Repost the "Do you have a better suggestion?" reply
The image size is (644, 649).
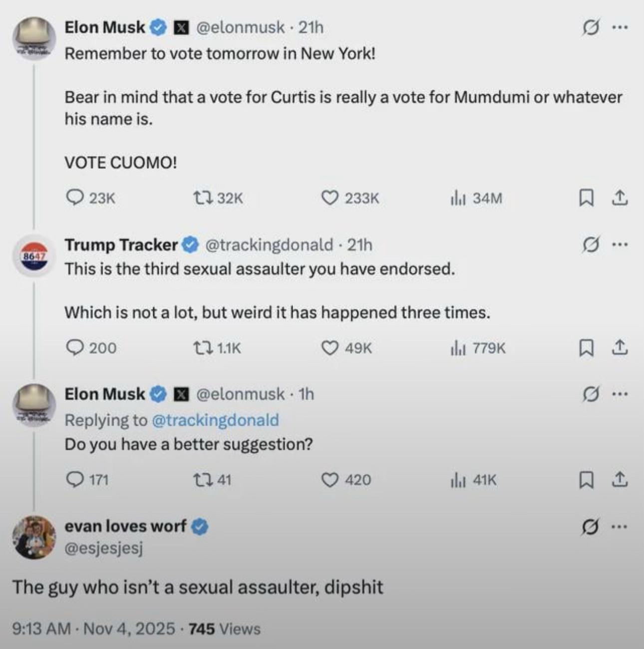click(x=203, y=480)
